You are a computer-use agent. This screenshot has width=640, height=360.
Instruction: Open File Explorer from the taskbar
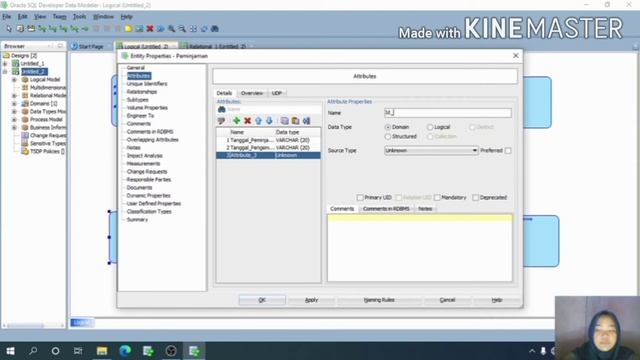coord(102,351)
